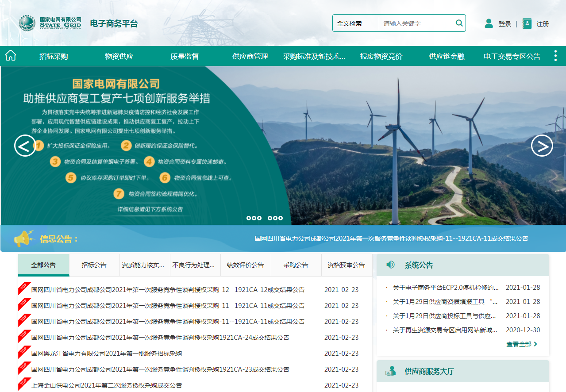
Task: Open the three-dot more menu
Action: (x=555, y=56)
